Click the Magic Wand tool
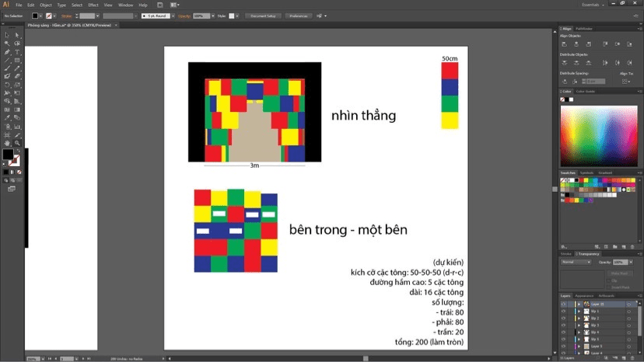Image resolution: width=644 pixels, height=362 pixels. point(7,44)
